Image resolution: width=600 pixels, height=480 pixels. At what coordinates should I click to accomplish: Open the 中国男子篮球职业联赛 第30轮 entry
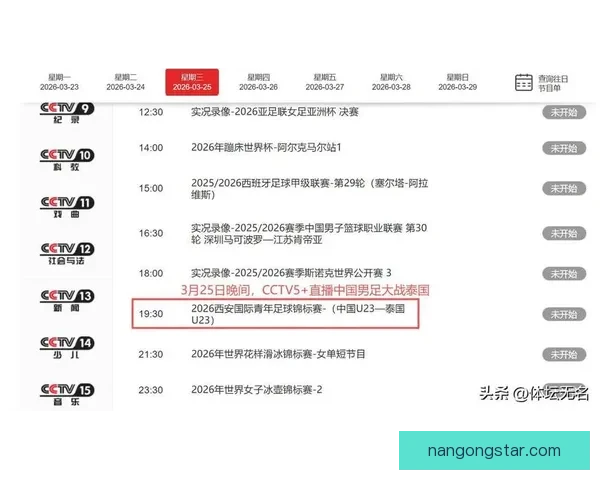[x=309, y=234]
